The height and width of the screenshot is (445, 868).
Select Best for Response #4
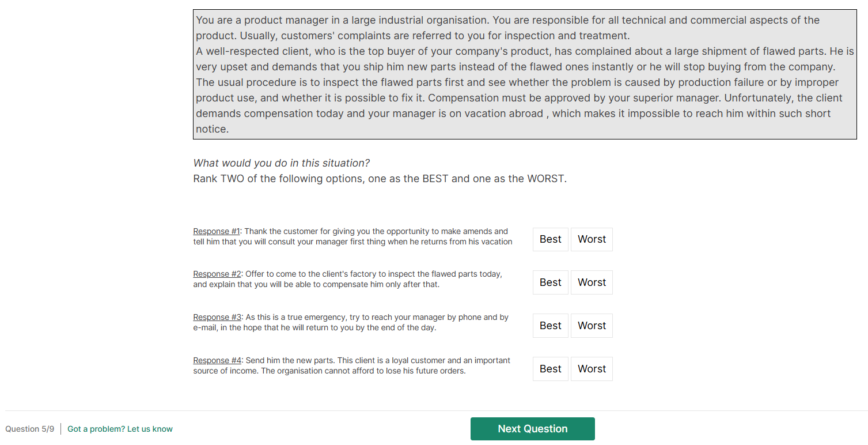tap(550, 369)
